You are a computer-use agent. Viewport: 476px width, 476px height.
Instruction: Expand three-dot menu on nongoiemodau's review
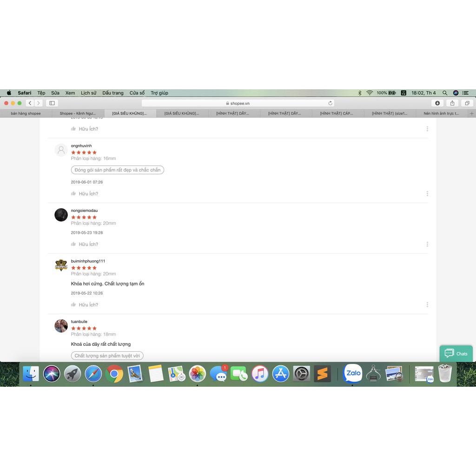(x=427, y=244)
